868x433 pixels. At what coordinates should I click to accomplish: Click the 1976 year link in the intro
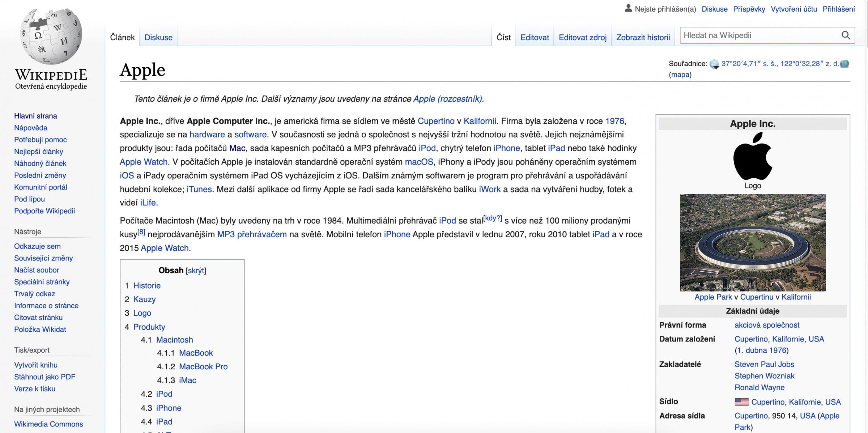615,121
